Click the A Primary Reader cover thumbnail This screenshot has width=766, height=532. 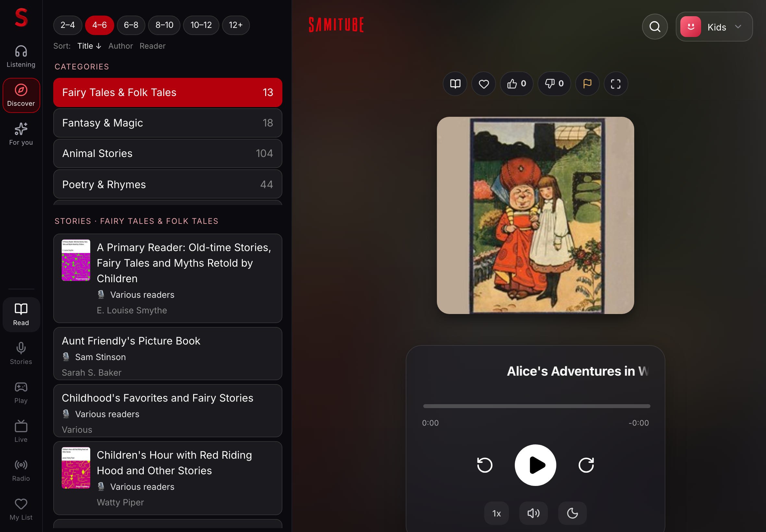[76, 260]
